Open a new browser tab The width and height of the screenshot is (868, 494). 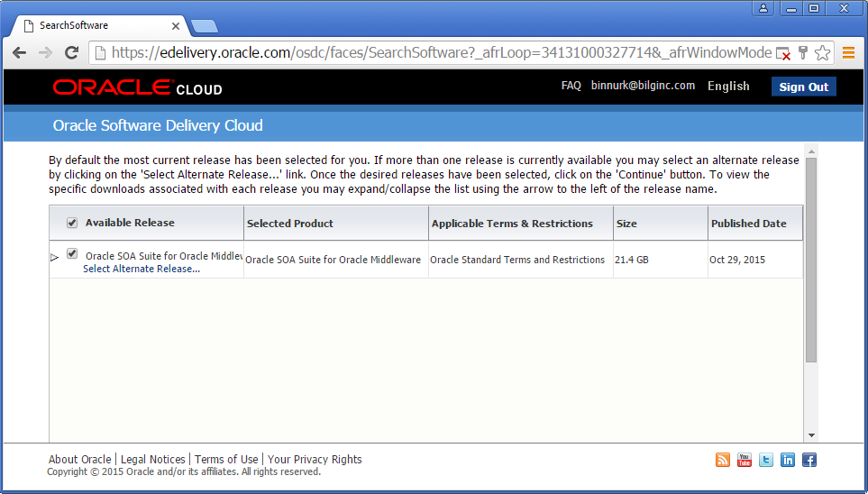(x=204, y=26)
